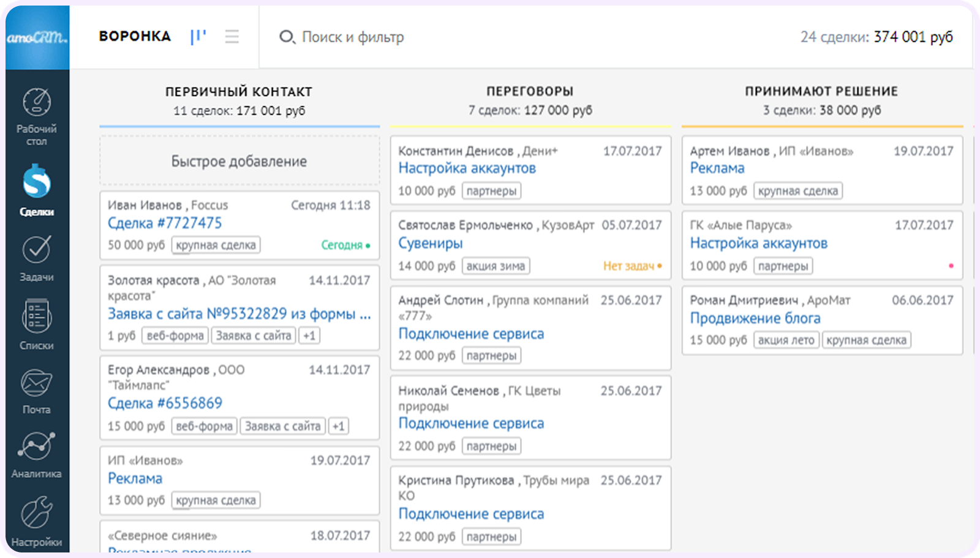Screen dimensions: 980x558
Task: Open Подключение сервиса deal of Андрей Слотин
Action: click(x=471, y=334)
